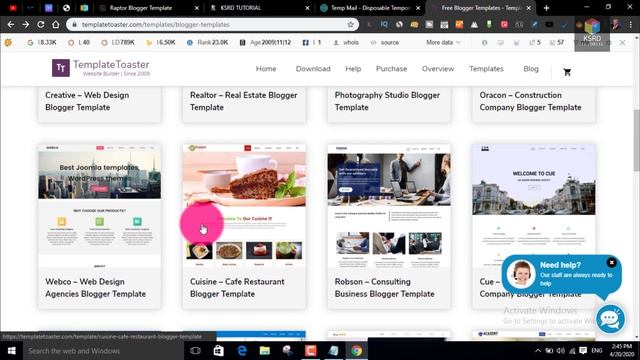Image resolution: width=640 pixels, height=360 pixels.
Task: Click the source link in the SEO bar
Action: 384,42
